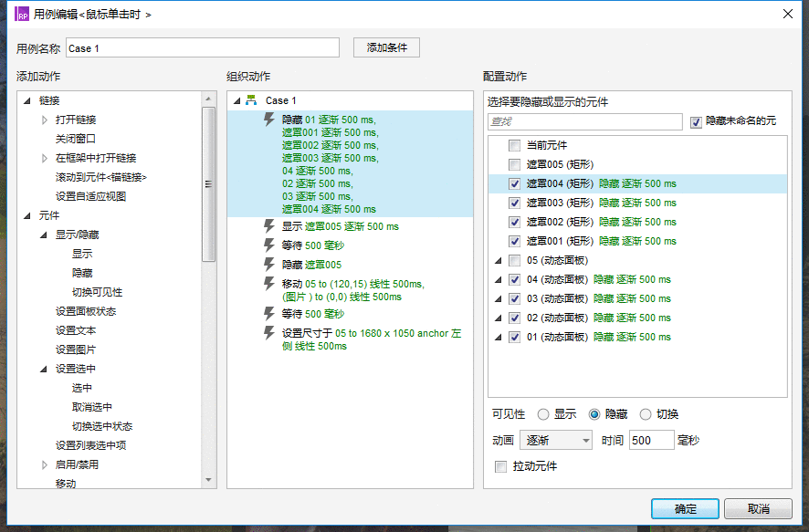Check the 遮罩005 (矩形) checkbox
This screenshot has width=809, height=532.
tap(514, 164)
